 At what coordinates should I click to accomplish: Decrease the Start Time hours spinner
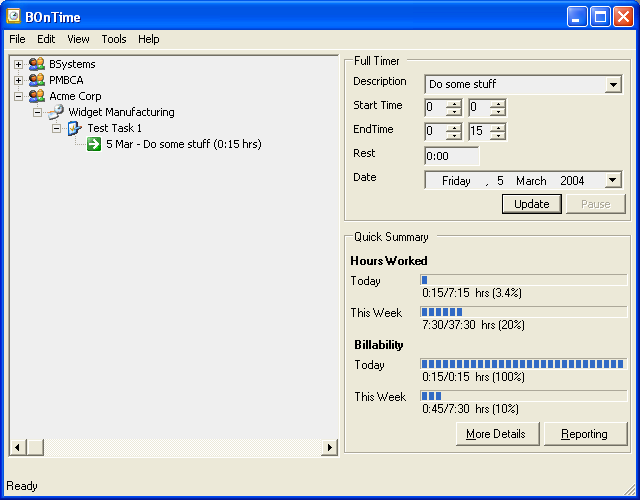pos(454,112)
